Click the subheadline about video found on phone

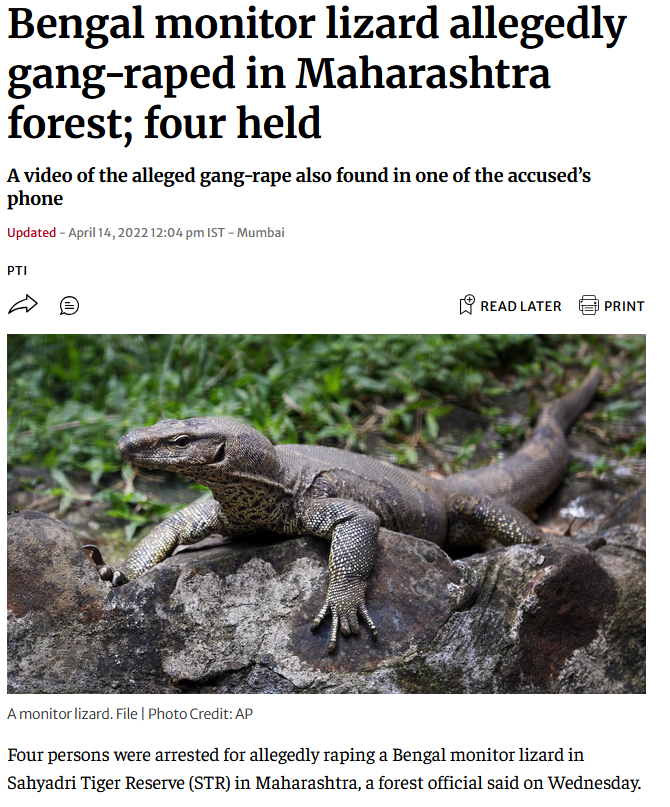[x=298, y=187]
